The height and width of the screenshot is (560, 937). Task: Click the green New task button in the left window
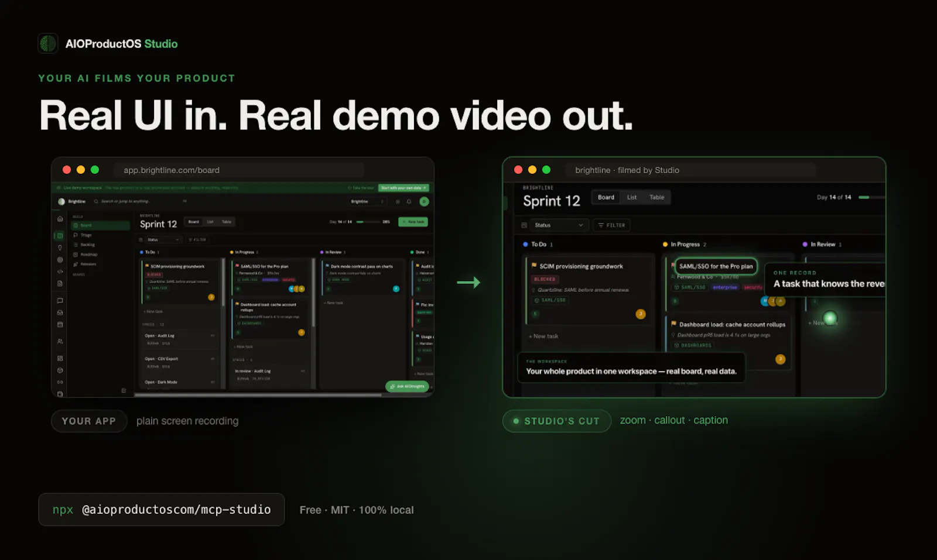tap(413, 222)
